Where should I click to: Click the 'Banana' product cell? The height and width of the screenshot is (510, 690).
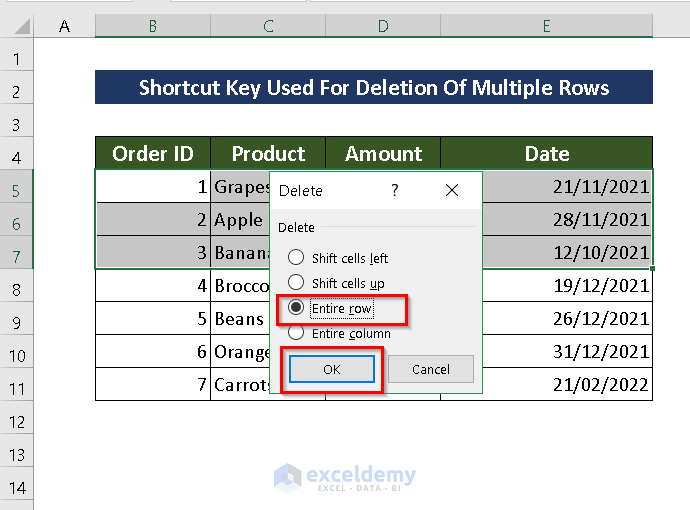pos(240,252)
